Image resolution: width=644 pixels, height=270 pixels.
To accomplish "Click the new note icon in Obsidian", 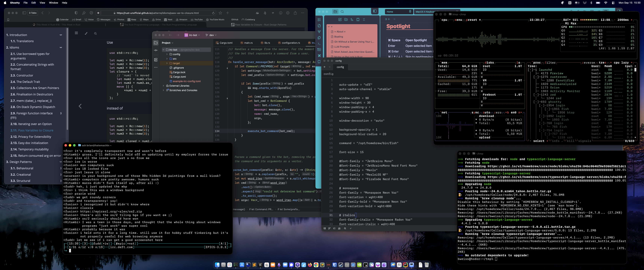I will coord(340,19).
